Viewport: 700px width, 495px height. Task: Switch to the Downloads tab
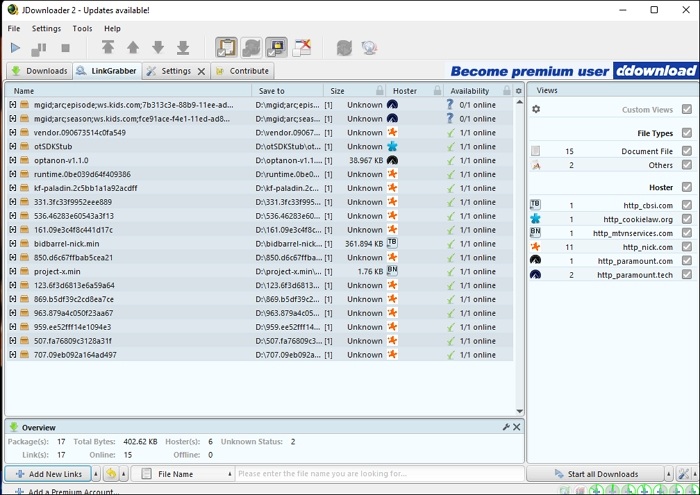click(x=39, y=71)
